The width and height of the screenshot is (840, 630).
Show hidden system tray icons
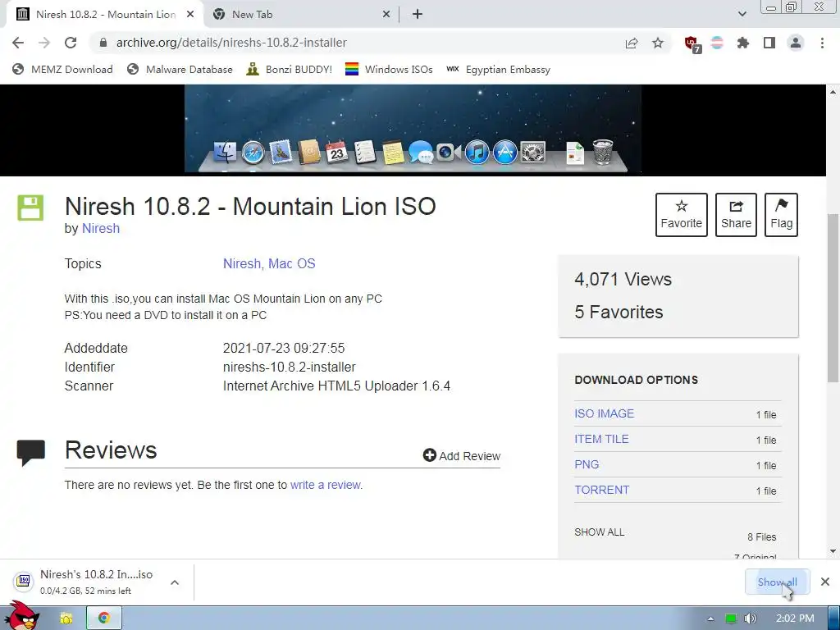710,619
